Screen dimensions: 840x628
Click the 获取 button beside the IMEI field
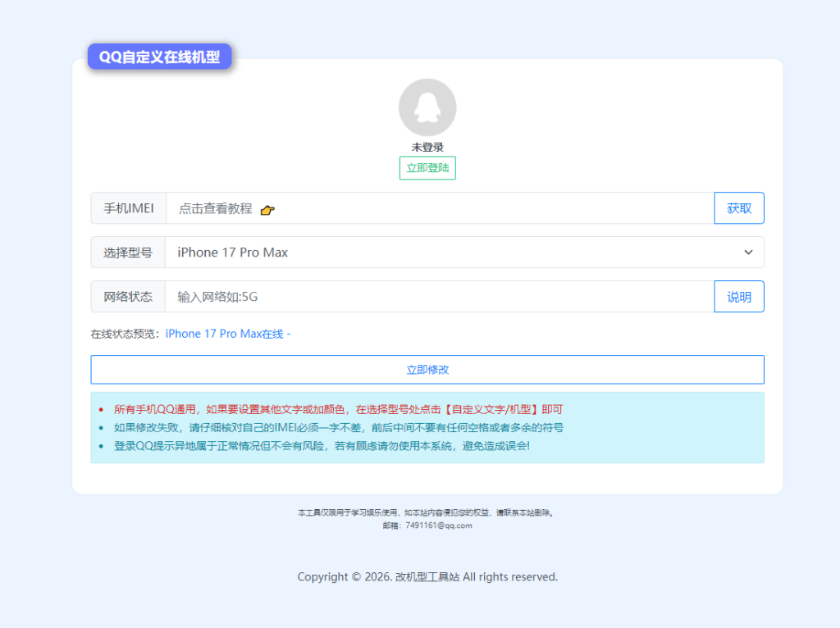pyautogui.click(x=739, y=208)
